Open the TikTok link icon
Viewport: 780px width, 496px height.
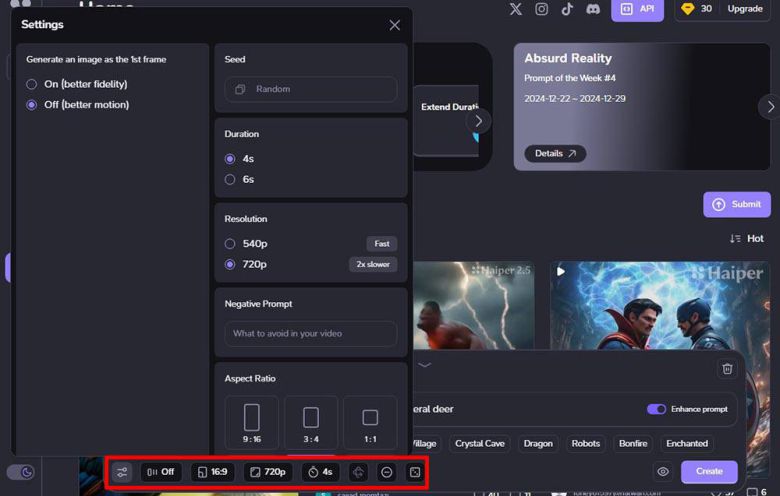click(567, 9)
